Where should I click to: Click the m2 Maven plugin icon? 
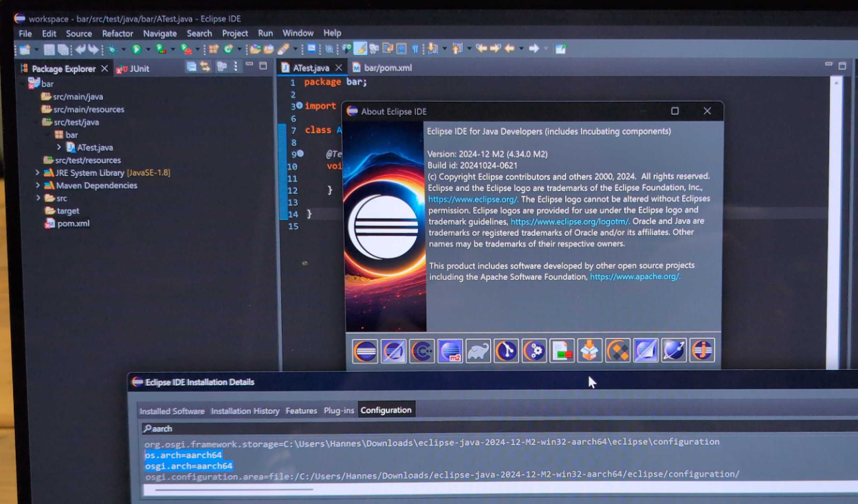(x=450, y=351)
